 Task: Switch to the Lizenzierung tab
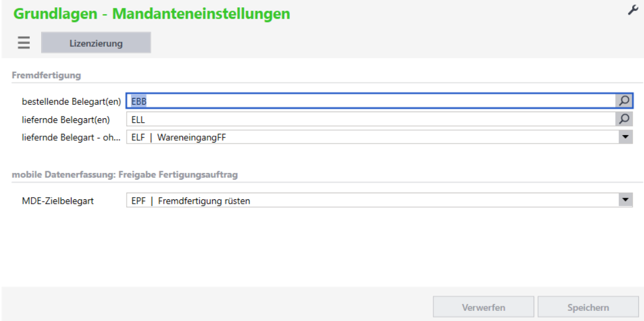coord(96,43)
